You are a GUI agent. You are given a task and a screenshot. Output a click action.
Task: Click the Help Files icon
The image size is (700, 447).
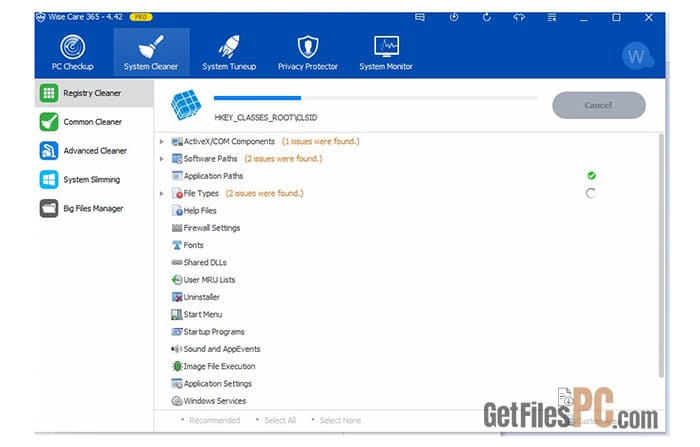pos(177,211)
